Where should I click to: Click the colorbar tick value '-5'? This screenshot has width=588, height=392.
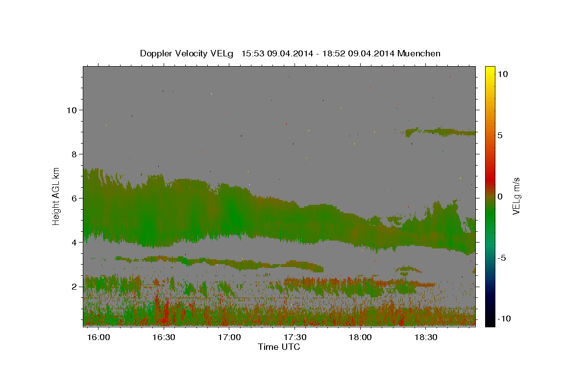click(x=501, y=258)
